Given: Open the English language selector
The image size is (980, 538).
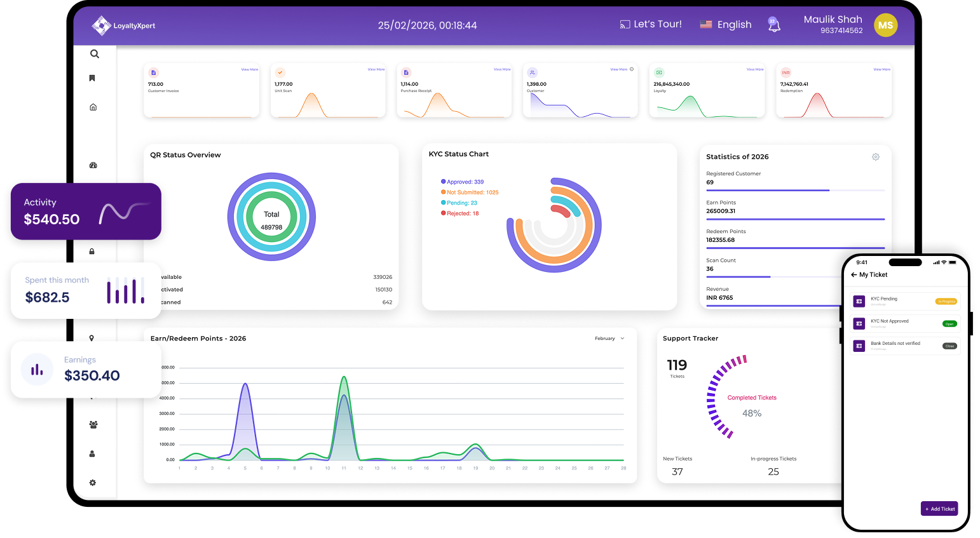Looking at the screenshot, I should [x=726, y=25].
